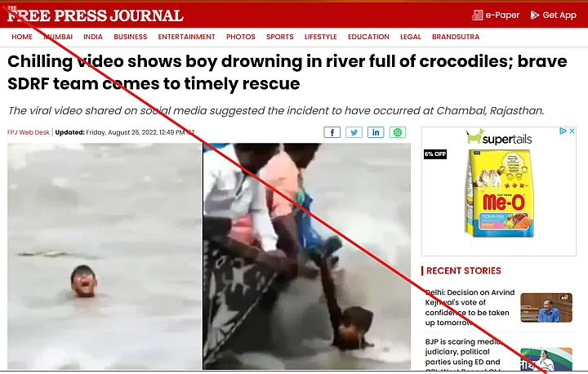Image resolution: width=588 pixels, height=374 pixels.
Task: Share article on LinkedIn icon
Action: point(376,132)
